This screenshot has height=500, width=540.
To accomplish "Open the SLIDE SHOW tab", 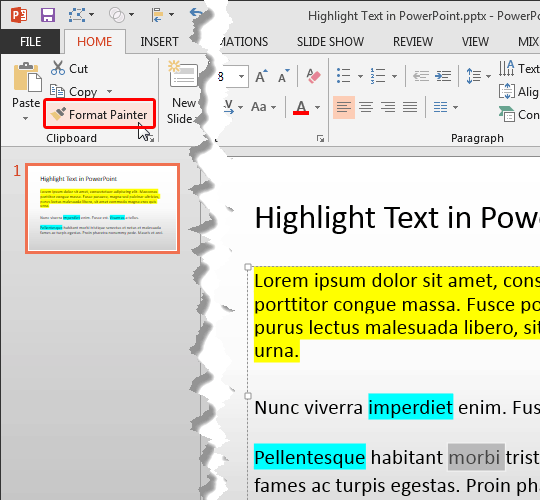I will 330,42.
